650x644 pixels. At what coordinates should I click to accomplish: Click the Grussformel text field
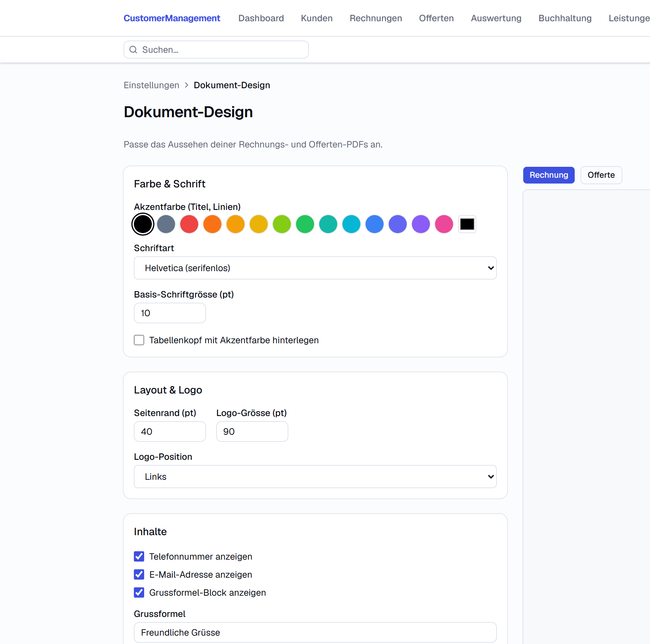(x=315, y=632)
